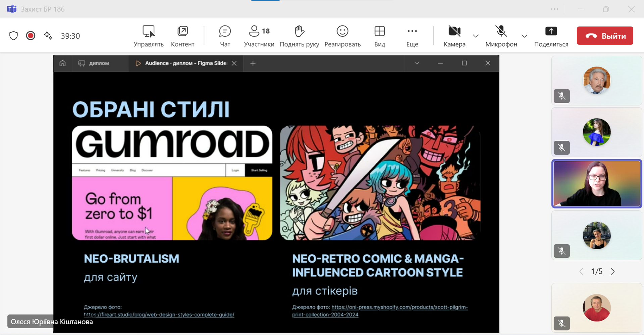Viewport: 644px width, 335px height.
Task: Expand the Camera options dropdown arrow
Action: (x=476, y=36)
